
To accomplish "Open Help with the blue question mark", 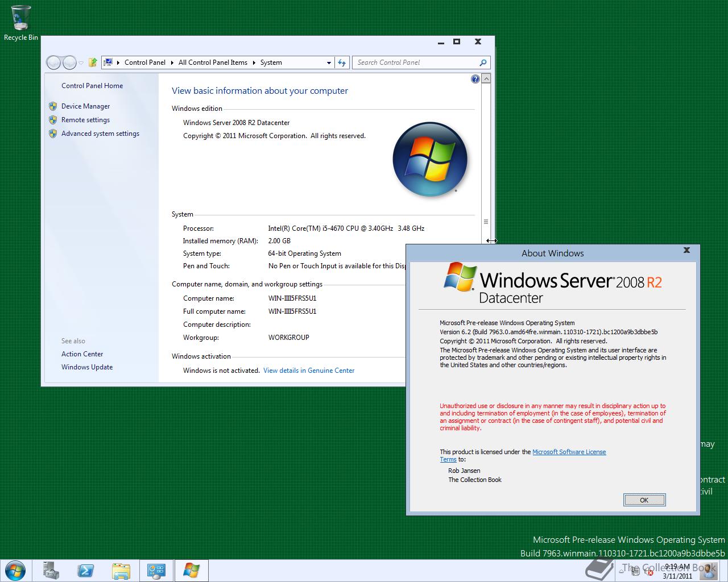I will 475,79.
